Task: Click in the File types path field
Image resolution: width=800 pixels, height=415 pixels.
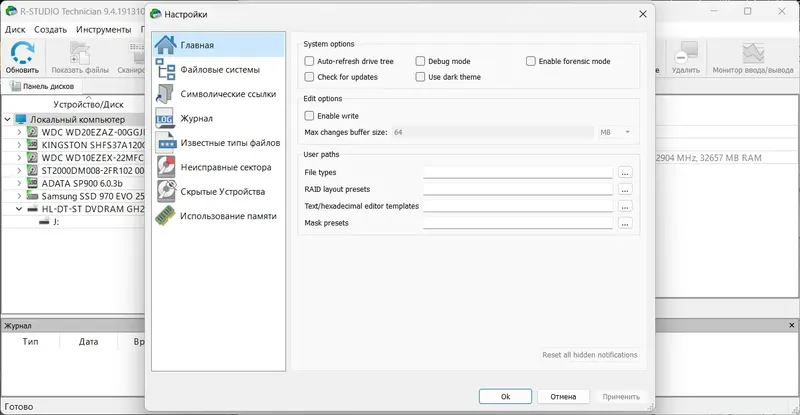Action: click(517, 173)
